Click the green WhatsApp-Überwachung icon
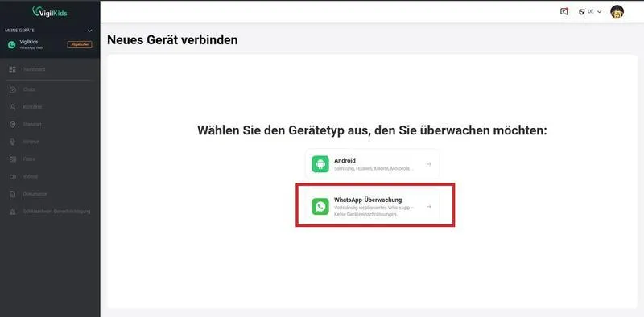Viewport: 644px width, 317px height. tap(320, 207)
